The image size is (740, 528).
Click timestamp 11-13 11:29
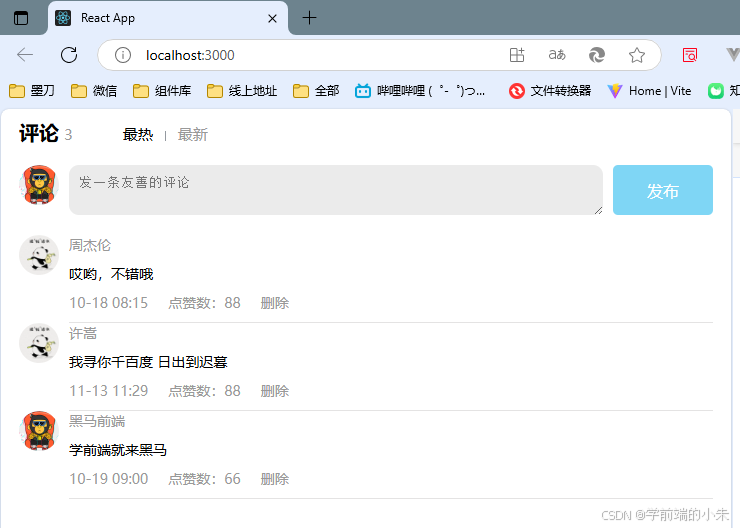click(x=109, y=391)
